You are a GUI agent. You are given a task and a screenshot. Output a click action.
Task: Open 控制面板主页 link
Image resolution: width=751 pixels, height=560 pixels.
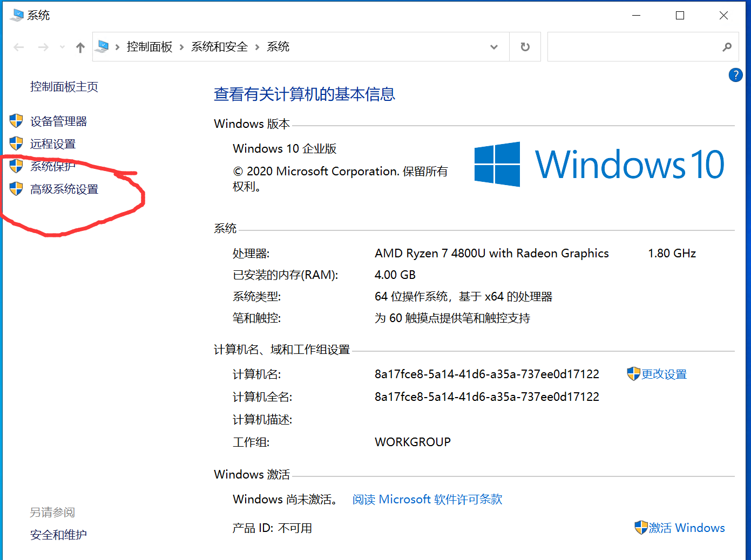tap(64, 87)
